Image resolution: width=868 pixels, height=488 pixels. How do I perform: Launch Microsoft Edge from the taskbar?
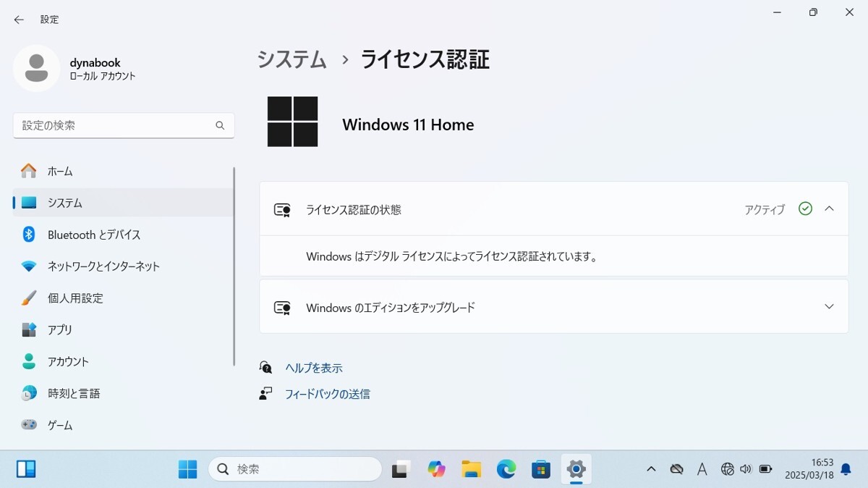click(x=506, y=469)
